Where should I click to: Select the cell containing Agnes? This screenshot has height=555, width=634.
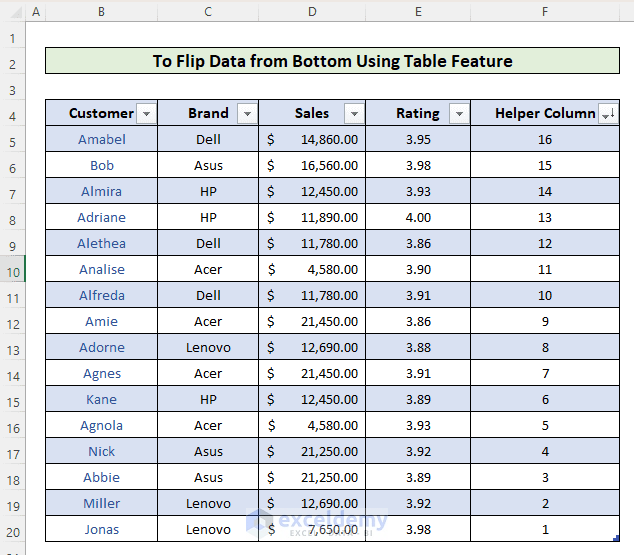(101, 374)
